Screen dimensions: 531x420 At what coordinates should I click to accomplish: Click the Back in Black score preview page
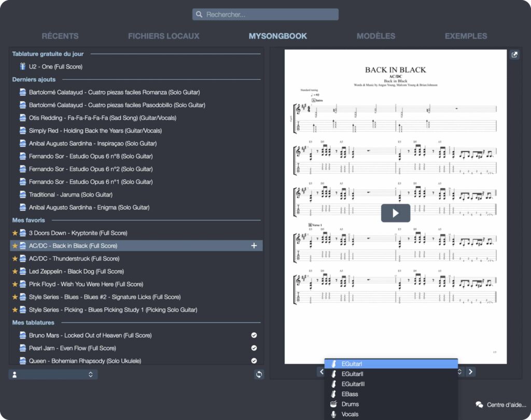(x=396, y=206)
